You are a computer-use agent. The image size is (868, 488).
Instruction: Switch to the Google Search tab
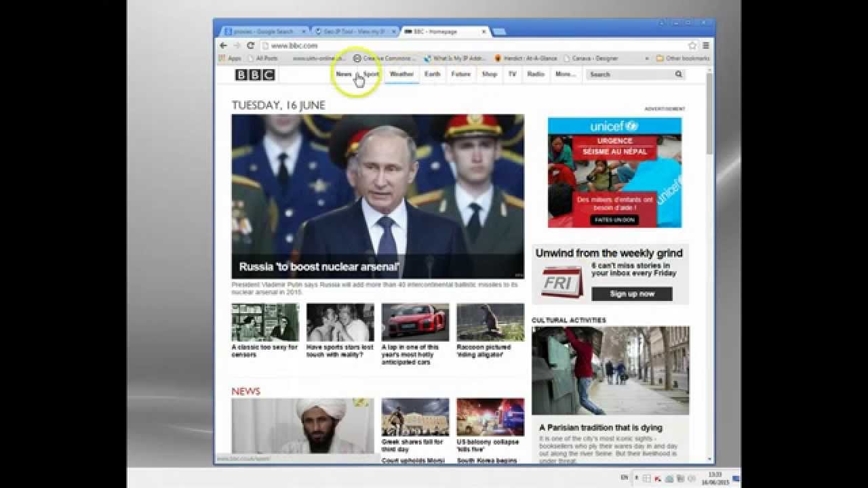[x=262, y=31]
